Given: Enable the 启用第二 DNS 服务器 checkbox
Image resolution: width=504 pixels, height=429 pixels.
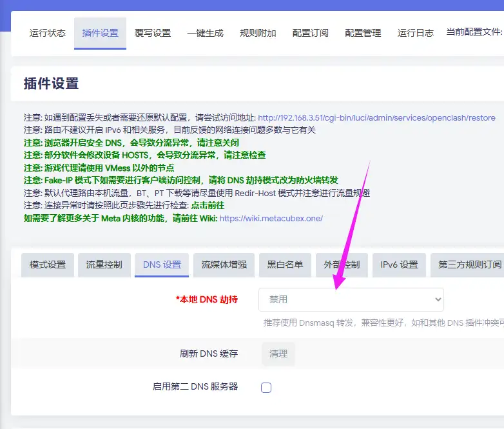Looking at the screenshot, I should click(266, 387).
